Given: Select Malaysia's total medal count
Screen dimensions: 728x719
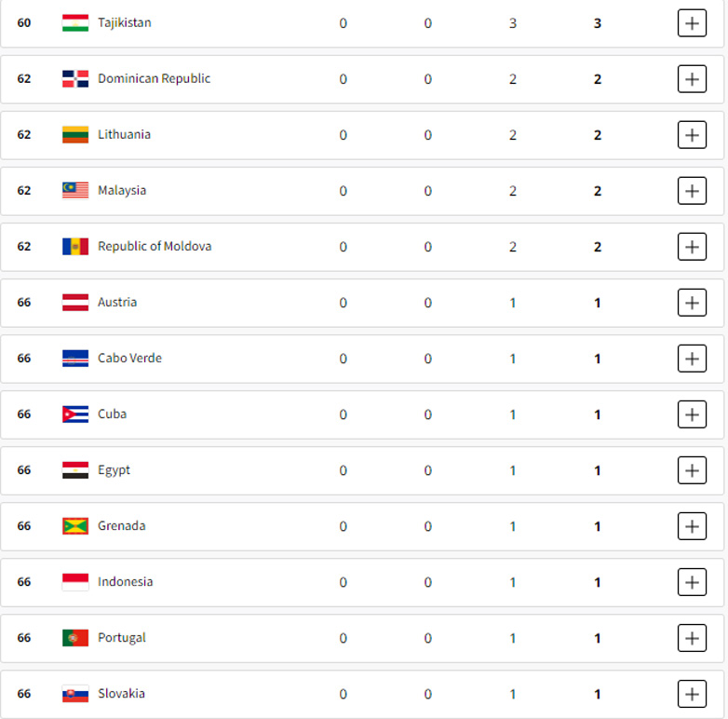Looking at the screenshot, I should (598, 191).
